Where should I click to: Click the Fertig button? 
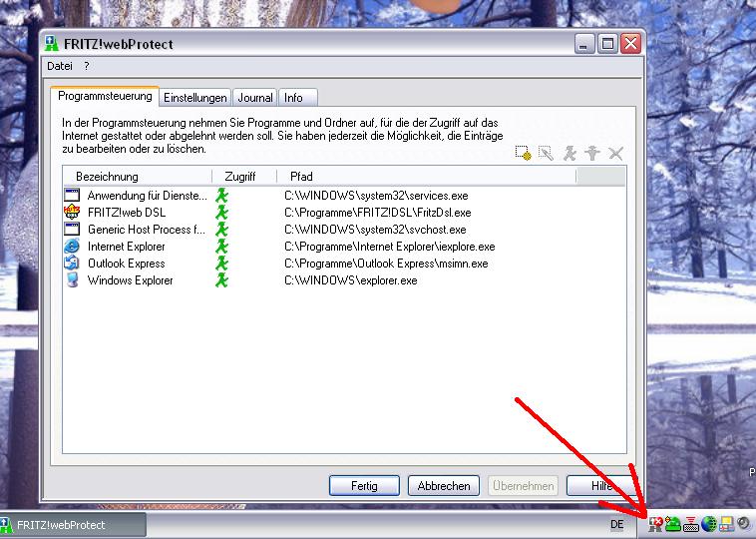pyautogui.click(x=364, y=486)
